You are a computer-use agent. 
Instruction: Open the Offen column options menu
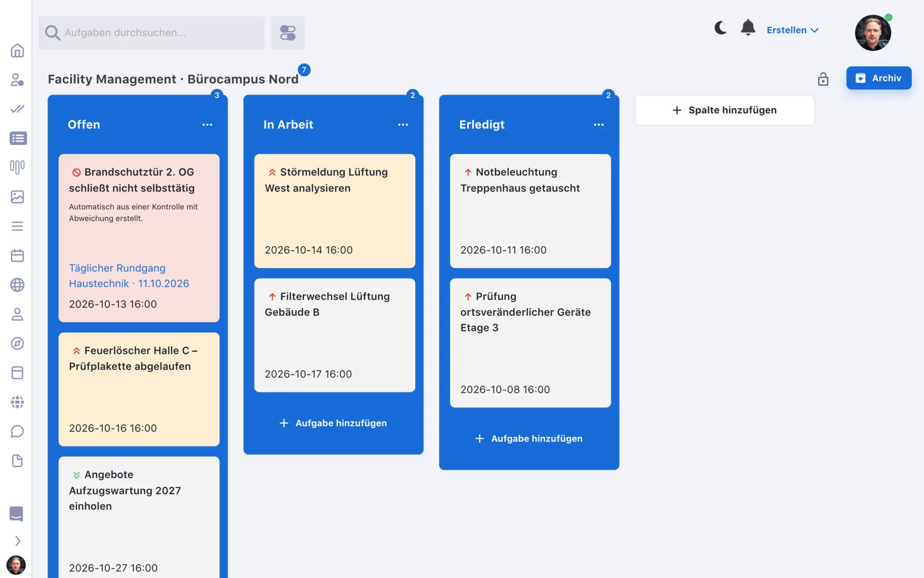[207, 125]
